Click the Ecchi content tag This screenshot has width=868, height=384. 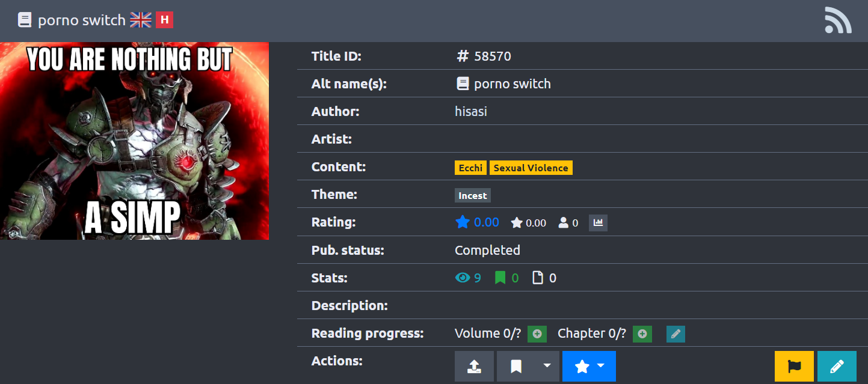pos(470,168)
